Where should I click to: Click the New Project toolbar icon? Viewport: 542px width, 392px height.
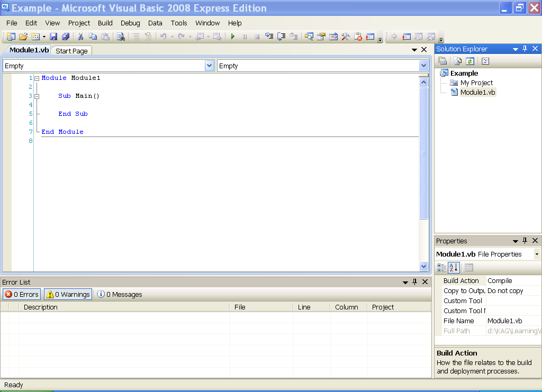click(11, 37)
